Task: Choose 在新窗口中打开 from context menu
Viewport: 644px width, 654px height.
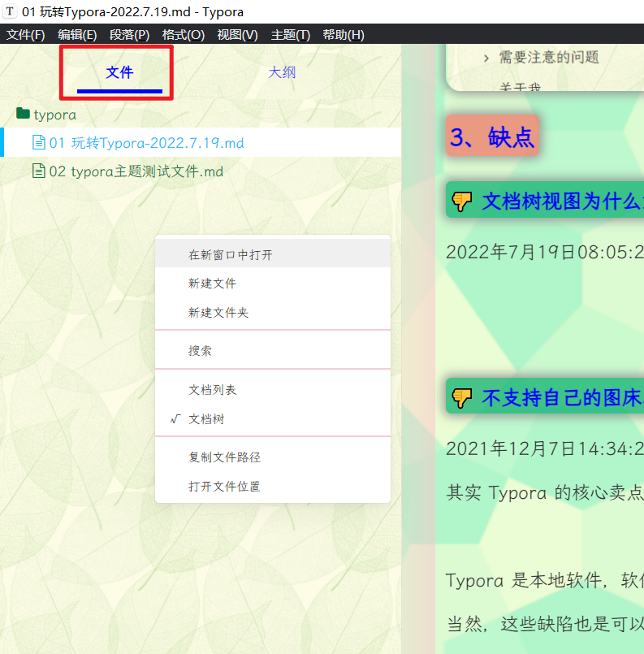Action: click(x=273, y=254)
